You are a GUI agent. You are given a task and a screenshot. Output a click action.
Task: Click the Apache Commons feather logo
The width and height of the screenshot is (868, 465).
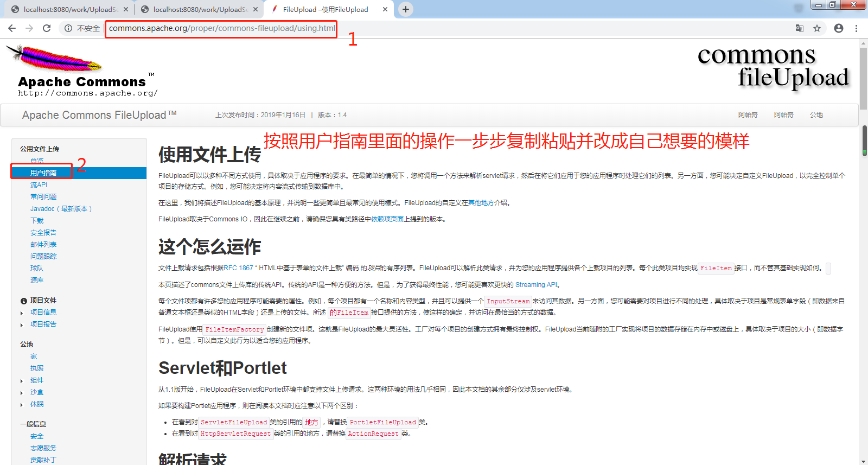81,71
